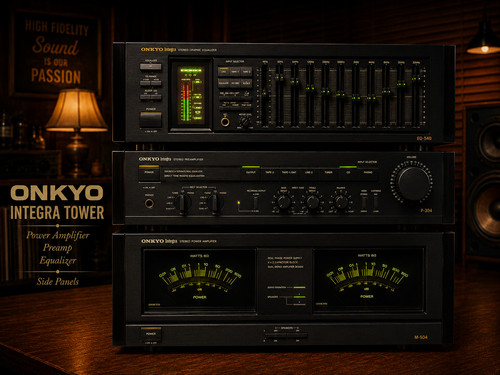
Task: Click the large volume knob on the preamplifier
Action: [413, 184]
